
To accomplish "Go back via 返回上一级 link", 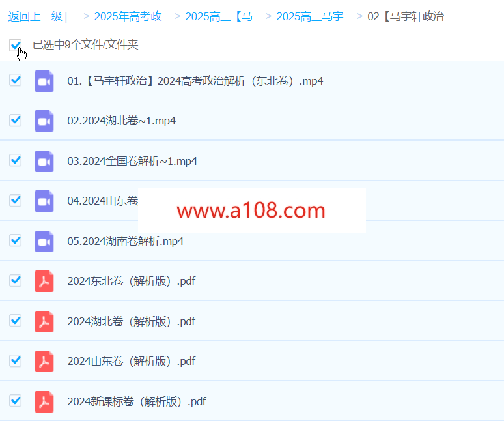I will coord(35,16).
